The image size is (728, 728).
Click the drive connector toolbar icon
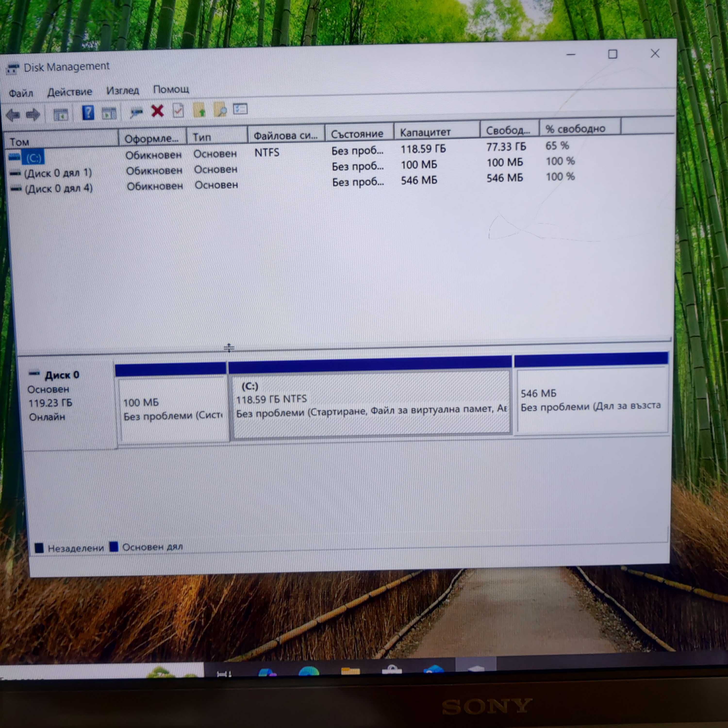click(x=136, y=112)
